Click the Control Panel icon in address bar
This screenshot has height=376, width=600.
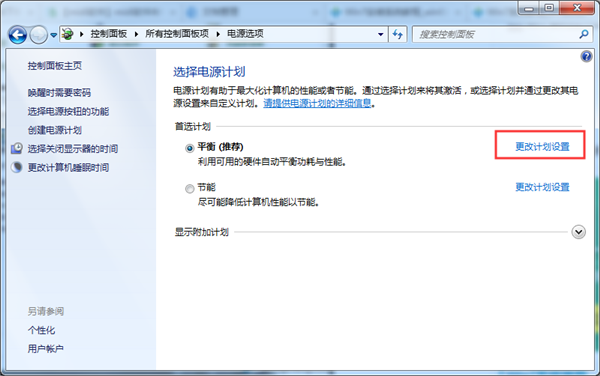pos(68,34)
